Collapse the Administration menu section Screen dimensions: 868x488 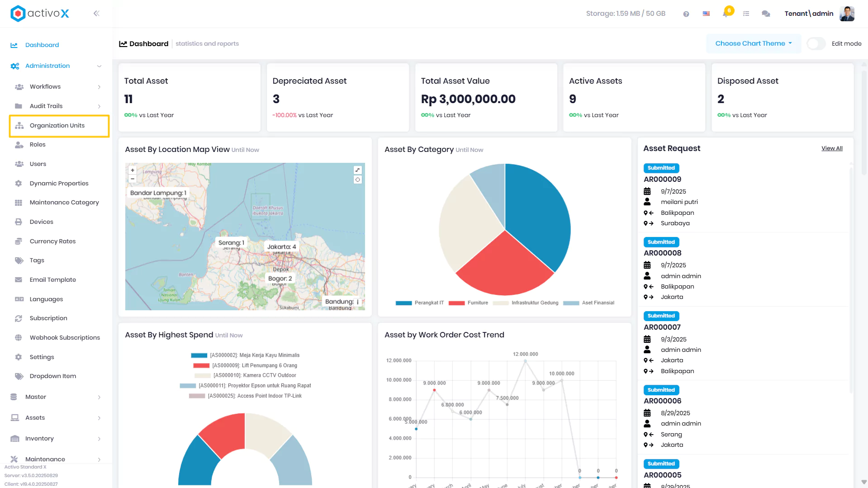(99, 66)
